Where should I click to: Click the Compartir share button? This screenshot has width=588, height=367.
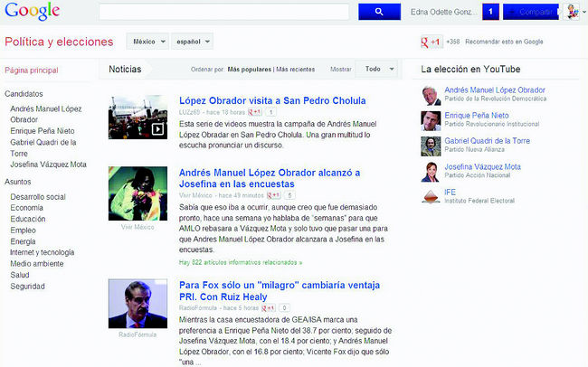point(530,12)
